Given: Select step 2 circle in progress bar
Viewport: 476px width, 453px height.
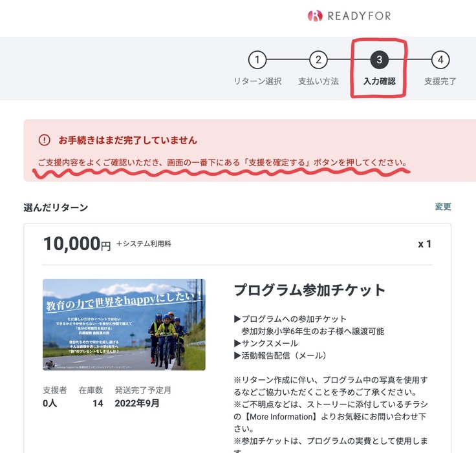Looking at the screenshot, I should tap(318, 59).
